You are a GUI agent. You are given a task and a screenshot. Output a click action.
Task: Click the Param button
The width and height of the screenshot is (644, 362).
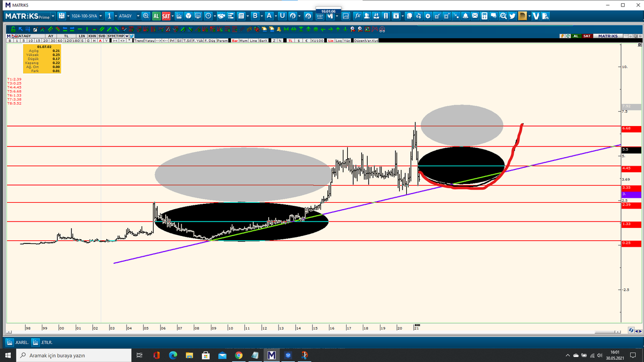[x=223, y=41]
